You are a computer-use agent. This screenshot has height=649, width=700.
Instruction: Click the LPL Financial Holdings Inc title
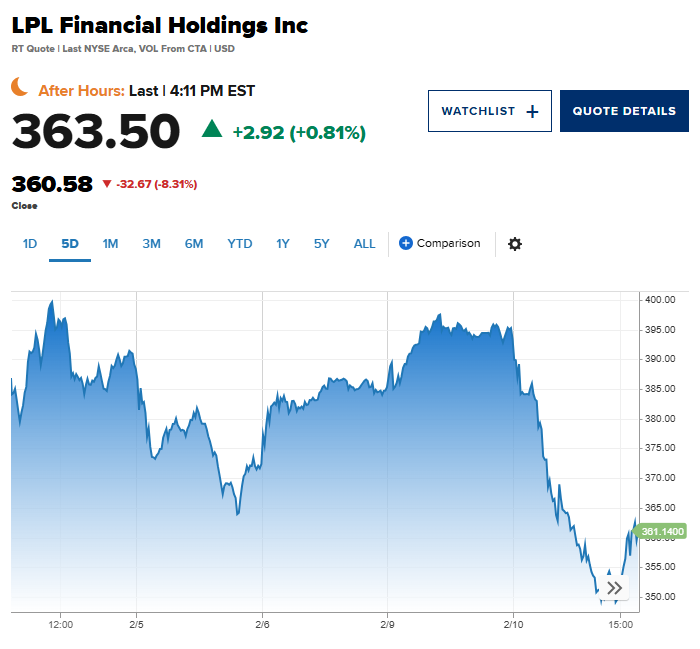(160, 26)
